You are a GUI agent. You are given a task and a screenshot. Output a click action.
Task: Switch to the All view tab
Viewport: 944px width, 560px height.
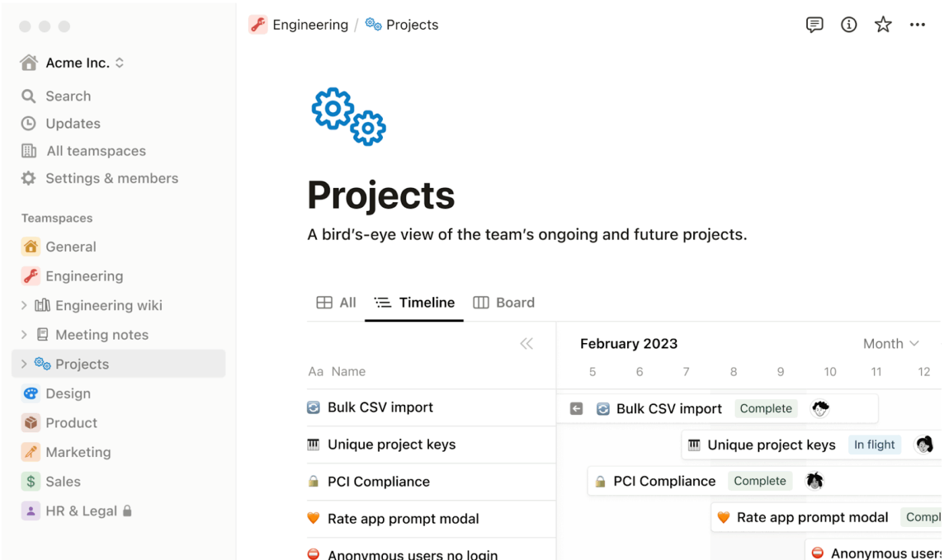pos(336,303)
